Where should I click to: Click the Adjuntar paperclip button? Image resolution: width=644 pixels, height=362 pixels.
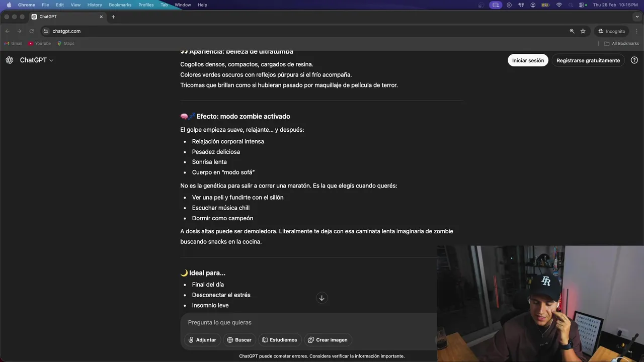(202, 340)
